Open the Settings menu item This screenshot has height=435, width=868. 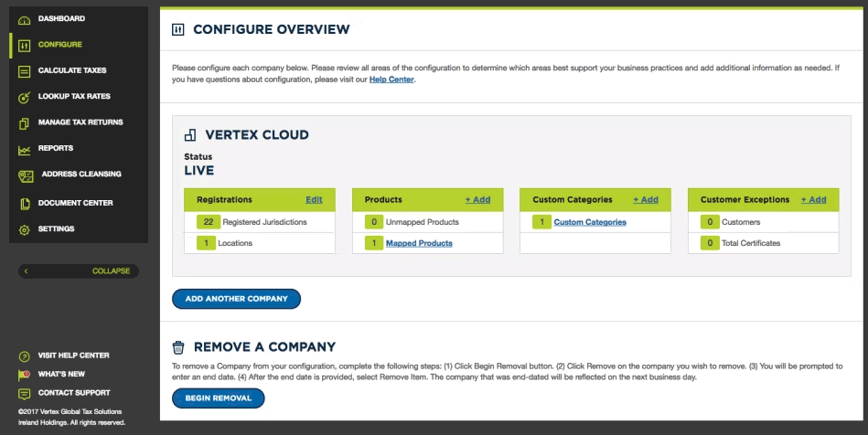[56, 228]
